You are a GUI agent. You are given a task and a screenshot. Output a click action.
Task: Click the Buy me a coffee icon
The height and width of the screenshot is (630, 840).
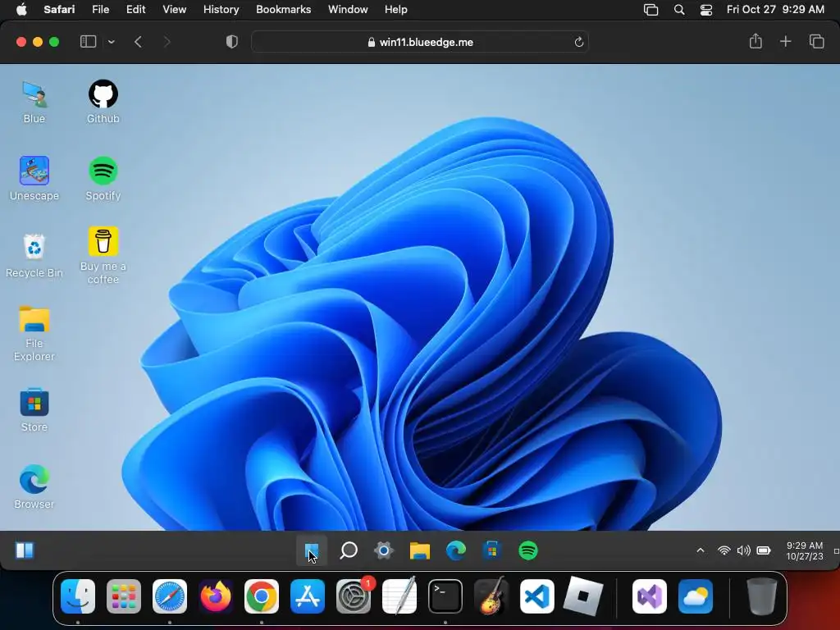103,255
